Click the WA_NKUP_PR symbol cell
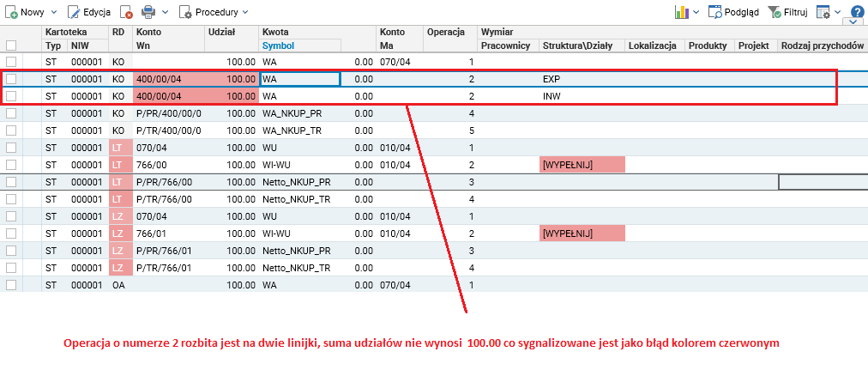 [300, 113]
